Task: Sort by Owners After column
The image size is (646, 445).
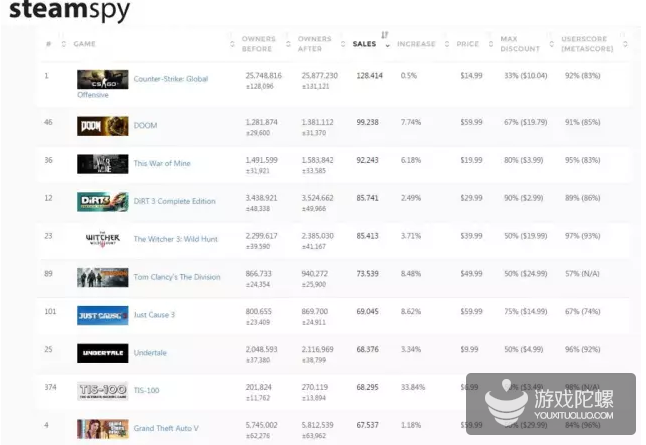Action: coord(314,44)
